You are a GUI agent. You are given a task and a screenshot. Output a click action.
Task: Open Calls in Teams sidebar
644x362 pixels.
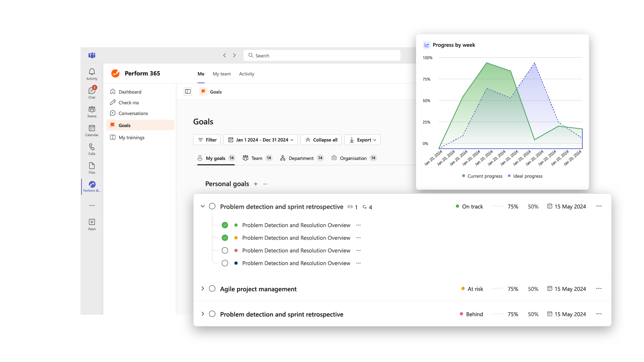tap(92, 149)
